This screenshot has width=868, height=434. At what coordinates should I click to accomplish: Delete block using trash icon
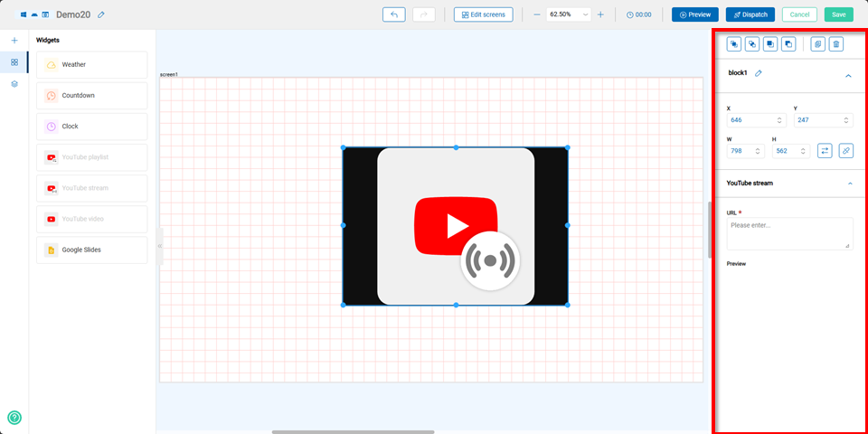tap(835, 44)
